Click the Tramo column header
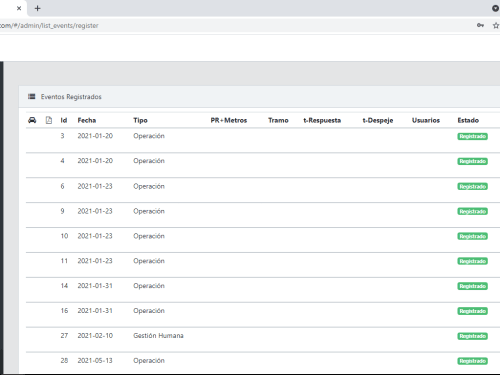The width and height of the screenshot is (500, 375). [278, 120]
